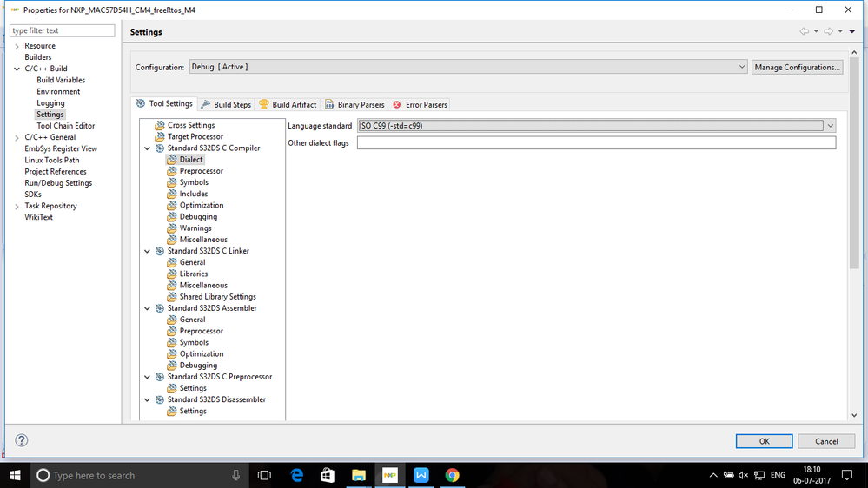Select EmbSys Register View item
The height and width of the screenshot is (488, 868).
[x=61, y=148]
